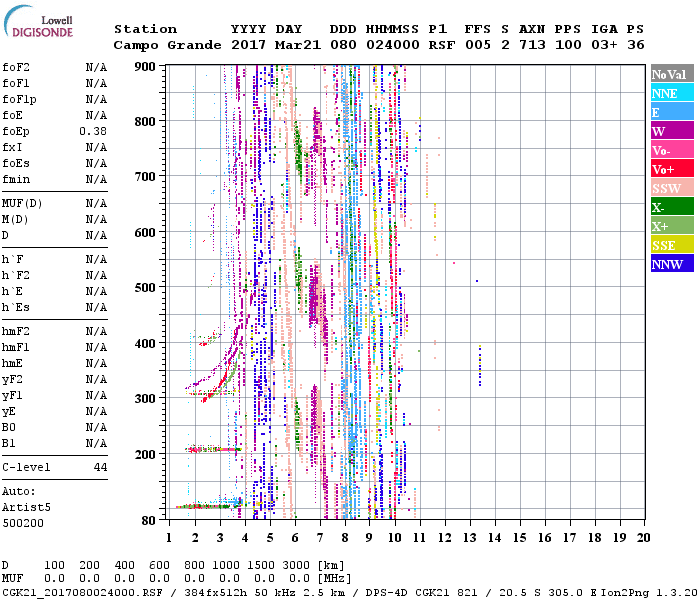
Task: Select the Campo Grande station name
Action: (166, 45)
